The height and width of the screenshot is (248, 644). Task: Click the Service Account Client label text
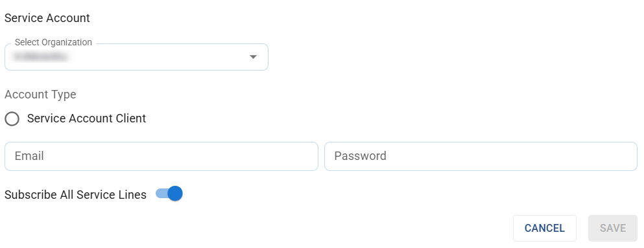click(87, 118)
